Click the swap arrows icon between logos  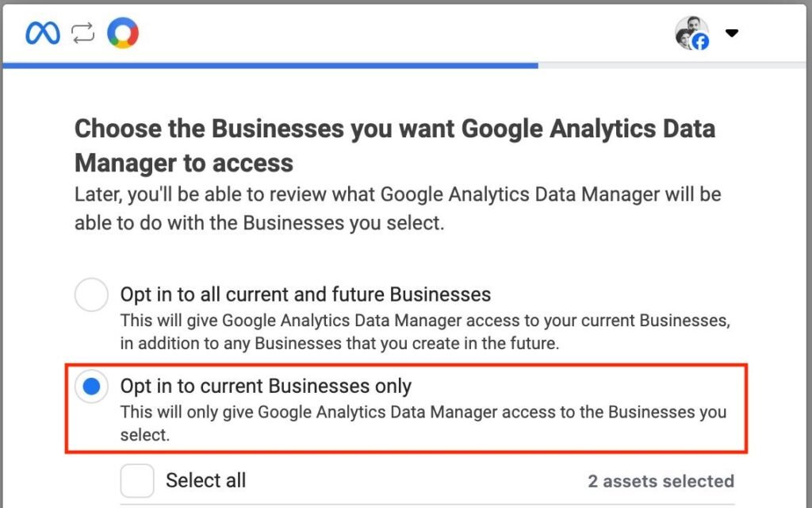pyautogui.click(x=82, y=33)
